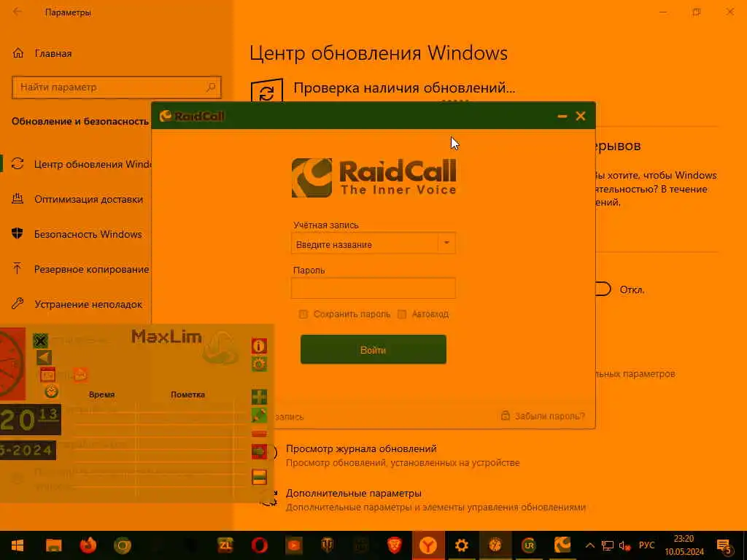The width and height of the screenshot is (747, 560).
Task: Close the MaxLim widget with the green X icon
Action: [x=41, y=340]
